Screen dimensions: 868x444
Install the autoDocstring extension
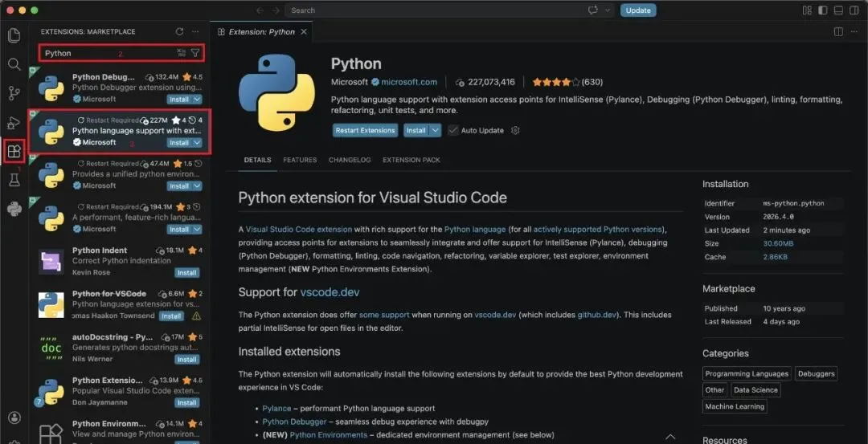187,360
